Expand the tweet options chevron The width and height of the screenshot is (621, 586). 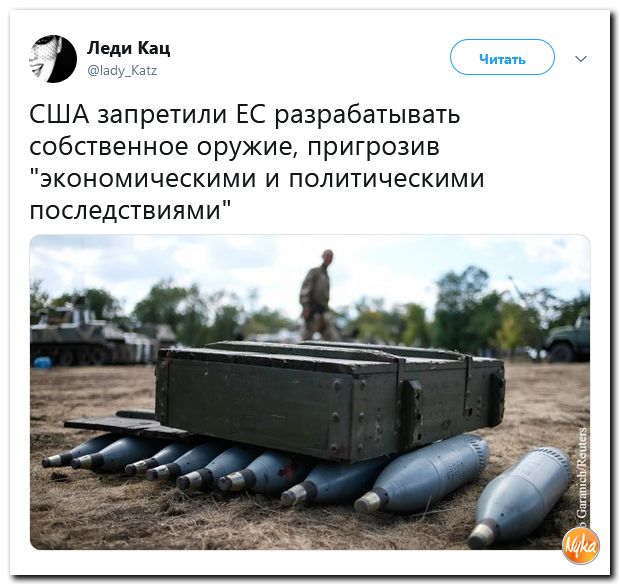click(x=581, y=59)
